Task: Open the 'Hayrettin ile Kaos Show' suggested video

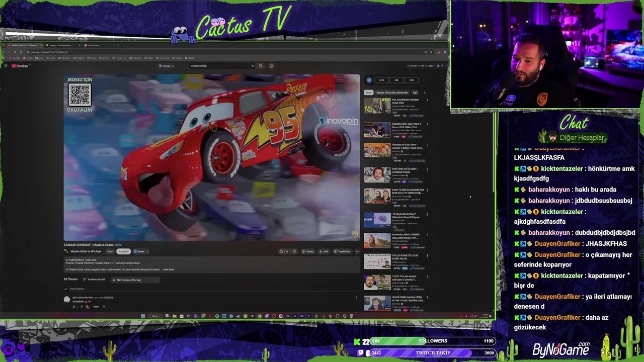Action: [377, 151]
